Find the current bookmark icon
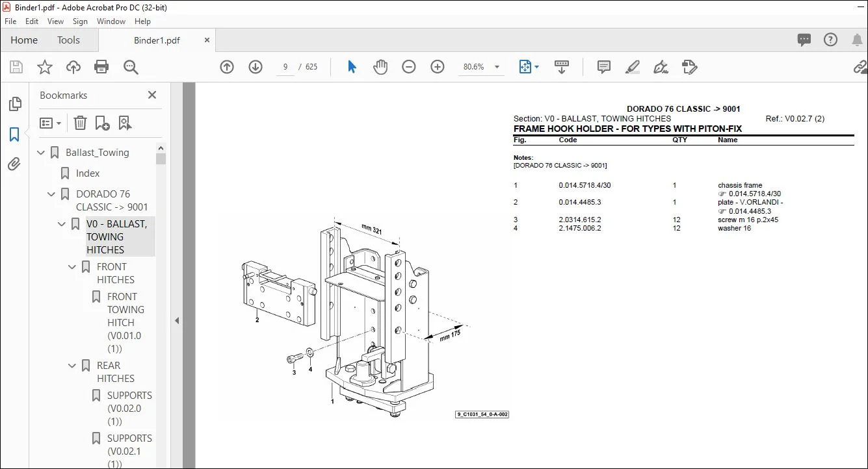Viewport: 868px width, 469px height. tap(125, 123)
